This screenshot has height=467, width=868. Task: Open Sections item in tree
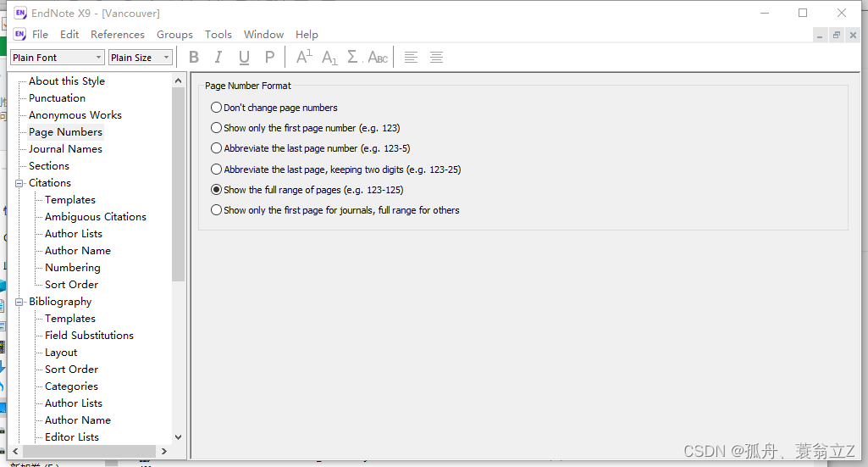[49, 165]
